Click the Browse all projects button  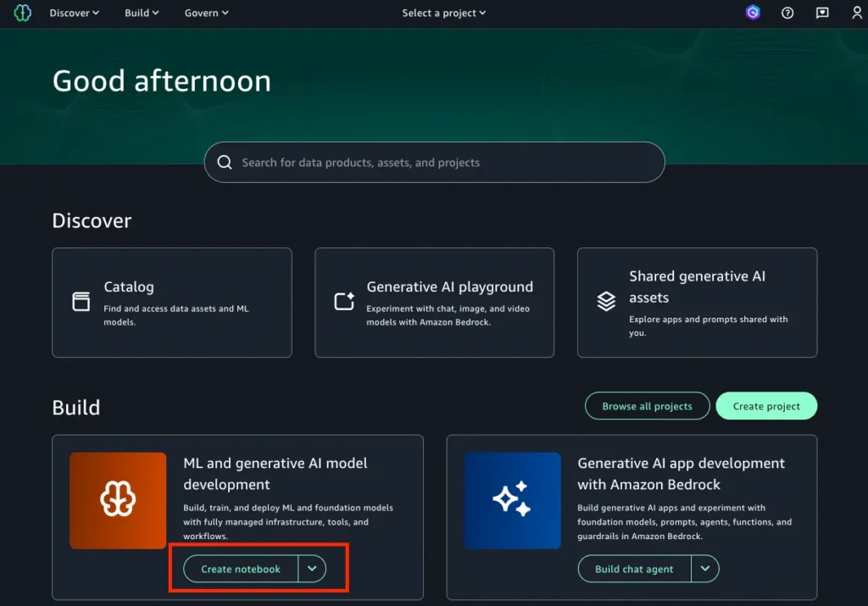point(647,406)
